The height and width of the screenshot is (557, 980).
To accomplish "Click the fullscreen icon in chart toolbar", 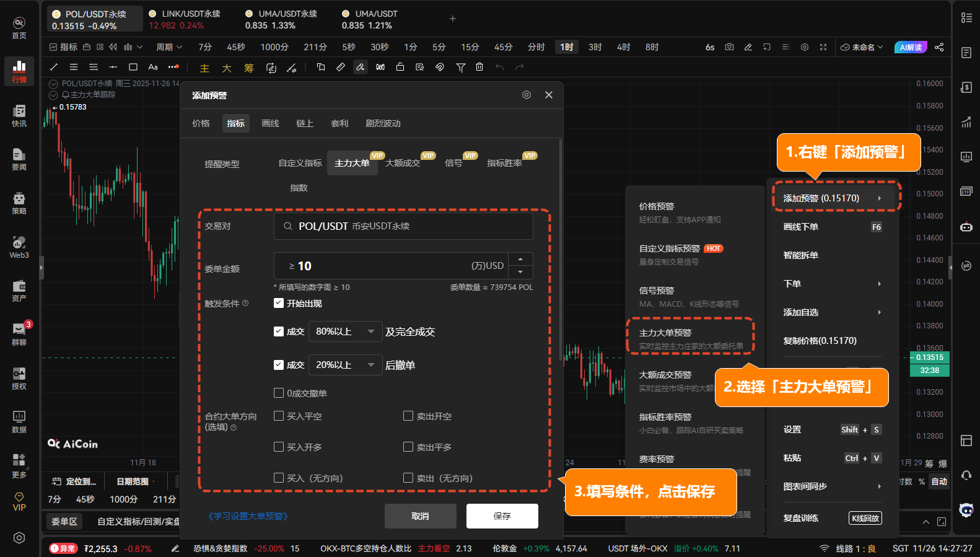I will pos(823,47).
